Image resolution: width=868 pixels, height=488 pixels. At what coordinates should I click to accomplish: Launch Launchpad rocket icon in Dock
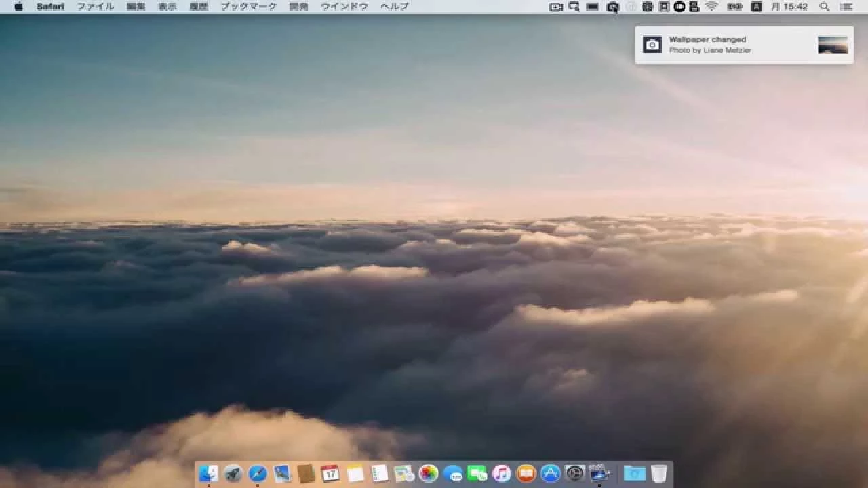click(233, 473)
